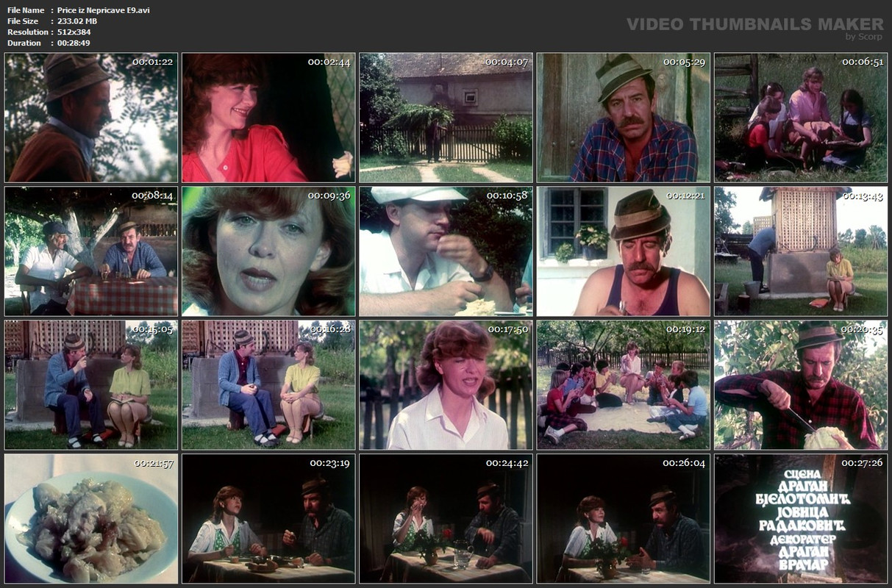This screenshot has height=588, width=892.
Task: Click the thumbnail at 00:10:58
Action: pos(446,251)
